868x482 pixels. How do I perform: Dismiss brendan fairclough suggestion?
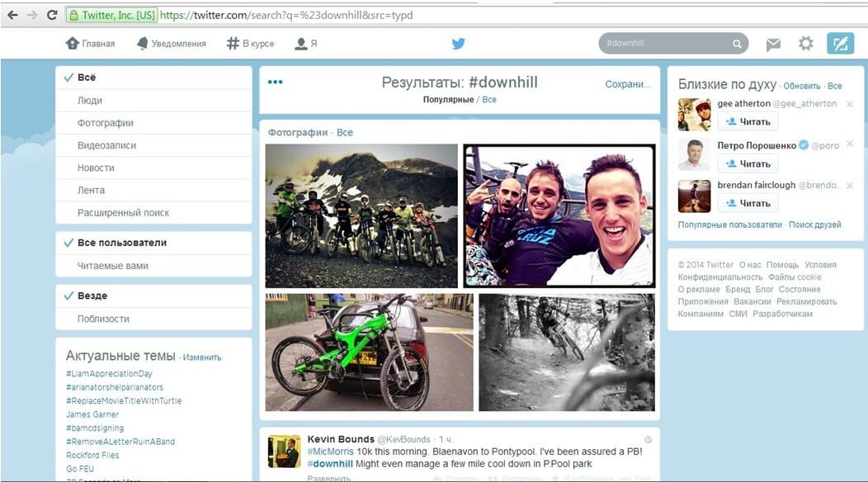850,186
